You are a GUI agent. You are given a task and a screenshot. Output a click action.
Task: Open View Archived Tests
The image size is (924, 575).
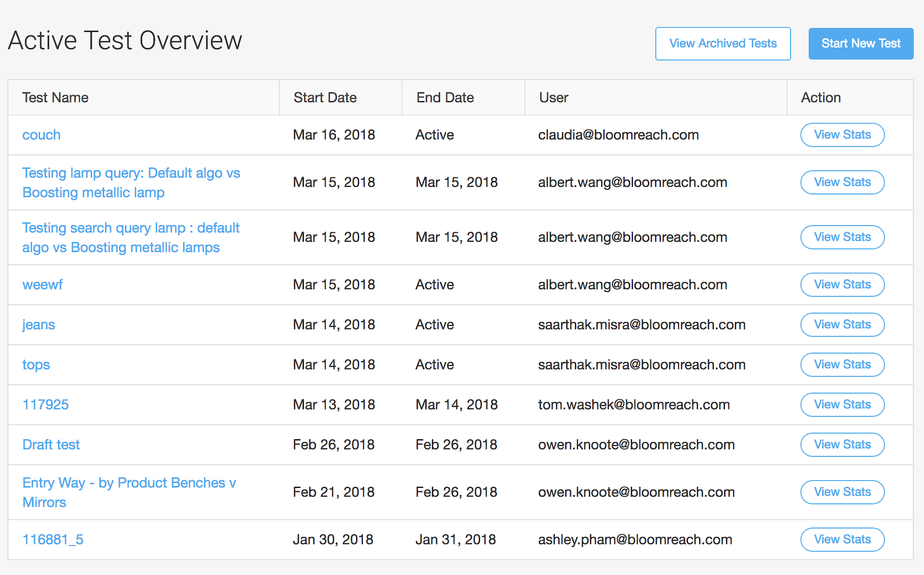pyautogui.click(x=722, y=43)
